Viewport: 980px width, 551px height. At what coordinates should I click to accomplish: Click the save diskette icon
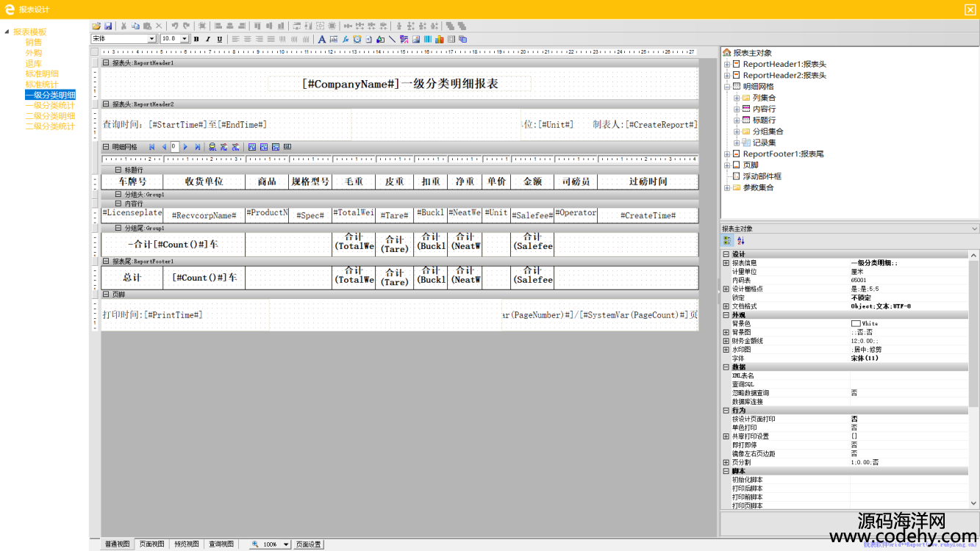pos(108,26)
